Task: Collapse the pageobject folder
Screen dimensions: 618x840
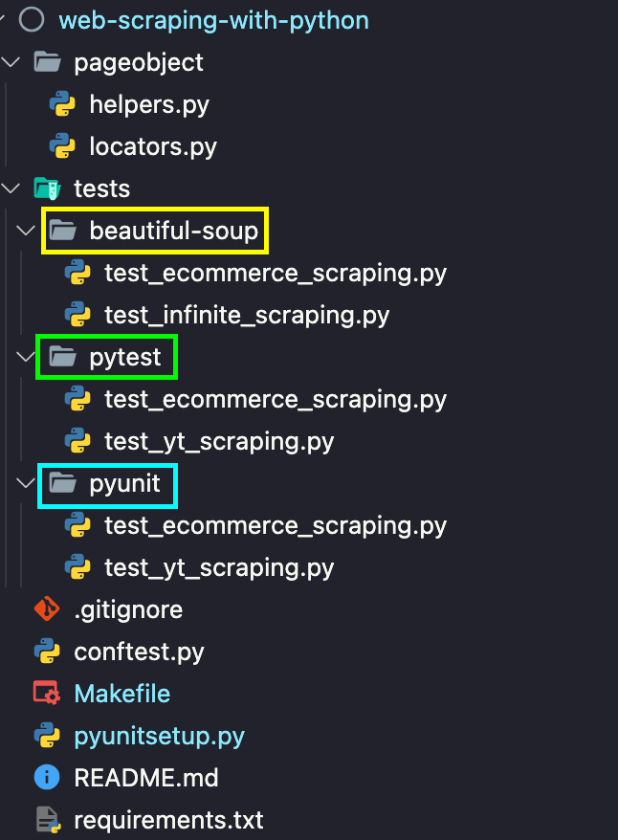Action: point(10,62)
